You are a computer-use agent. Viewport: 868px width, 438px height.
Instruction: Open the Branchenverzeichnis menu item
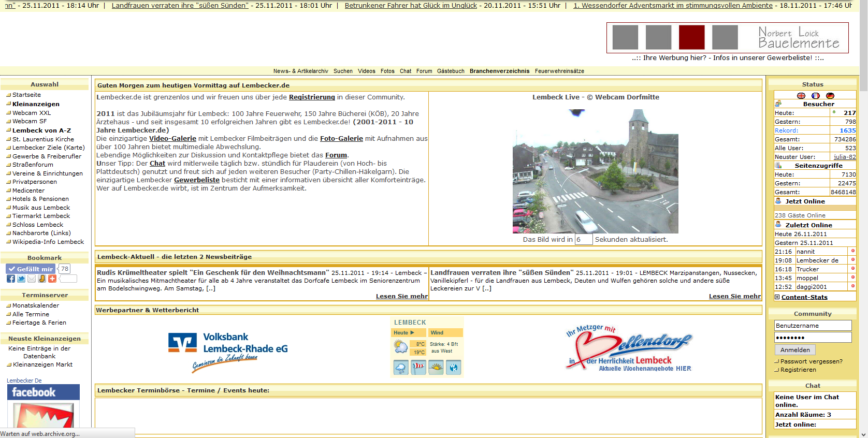(x=500, y=71)
